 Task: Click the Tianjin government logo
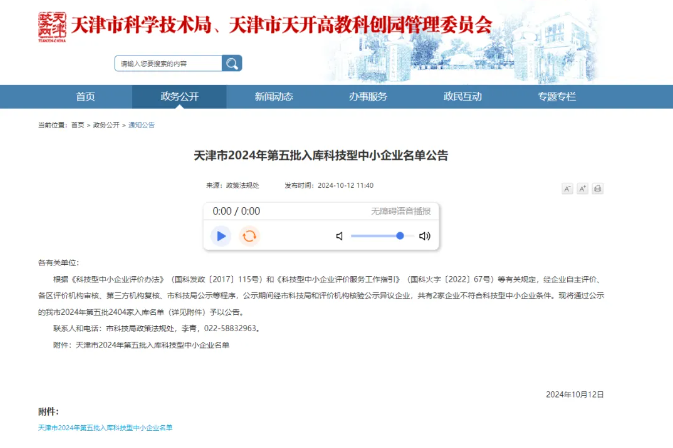tap(52, 27)
